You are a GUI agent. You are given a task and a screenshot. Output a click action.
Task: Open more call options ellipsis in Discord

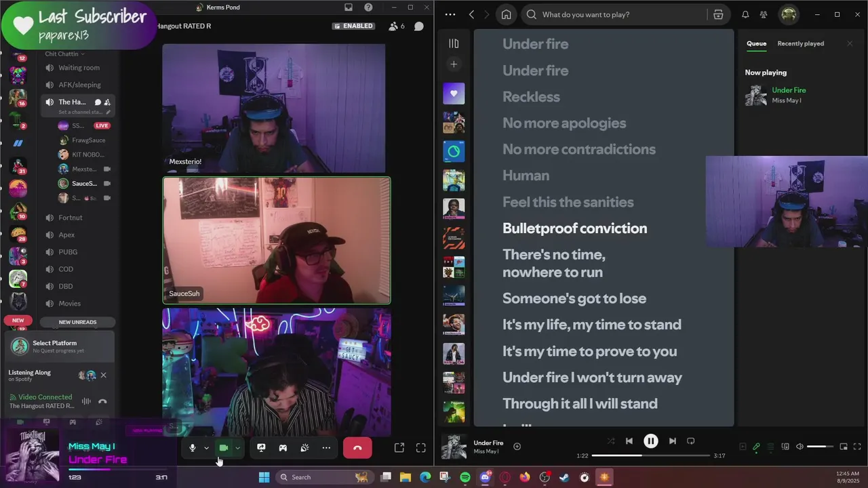point(326,448)
